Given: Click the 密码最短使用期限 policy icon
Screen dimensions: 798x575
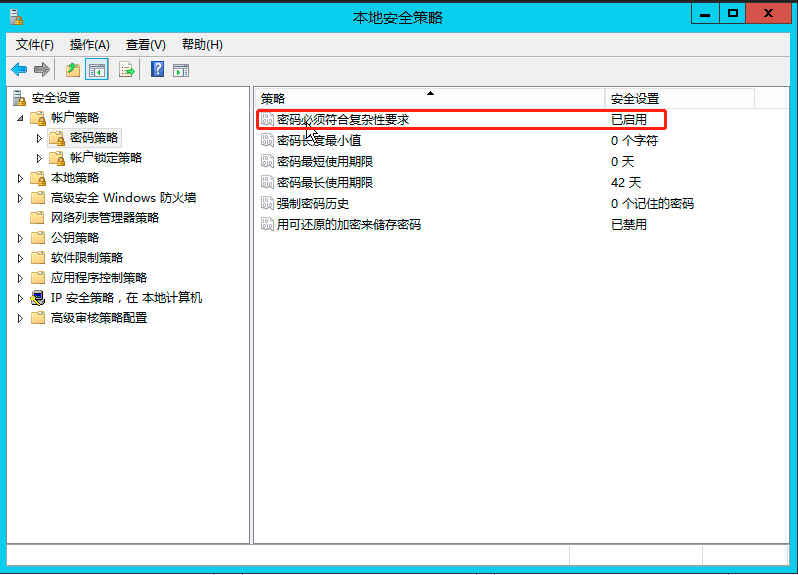Looking at the screenshot, I should [x=267, y=161].
